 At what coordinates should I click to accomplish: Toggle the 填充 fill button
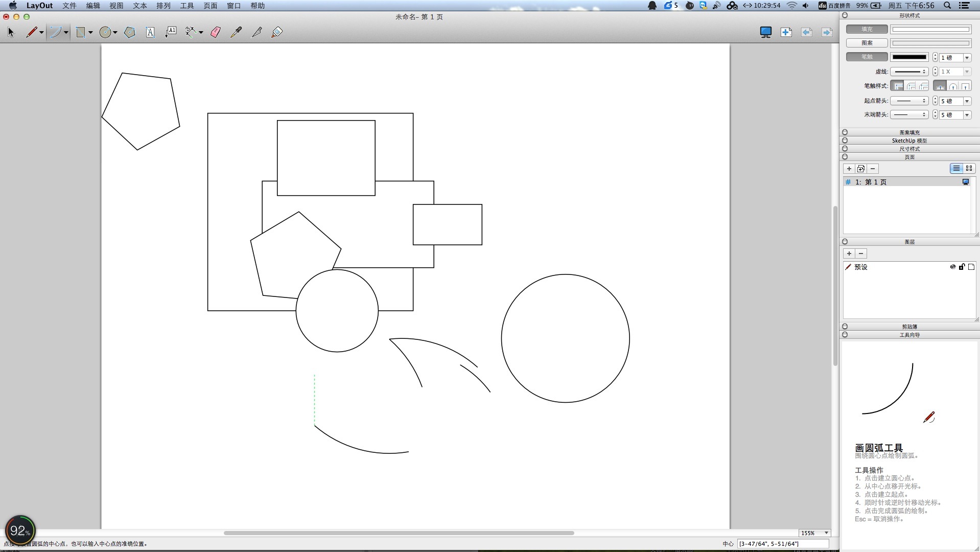(x=867, y=29)
